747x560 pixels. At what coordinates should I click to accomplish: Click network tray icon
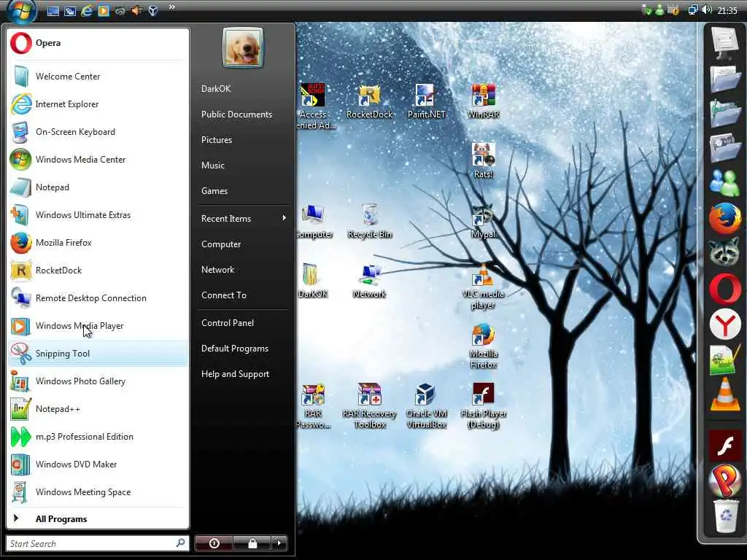coord(693,10)
